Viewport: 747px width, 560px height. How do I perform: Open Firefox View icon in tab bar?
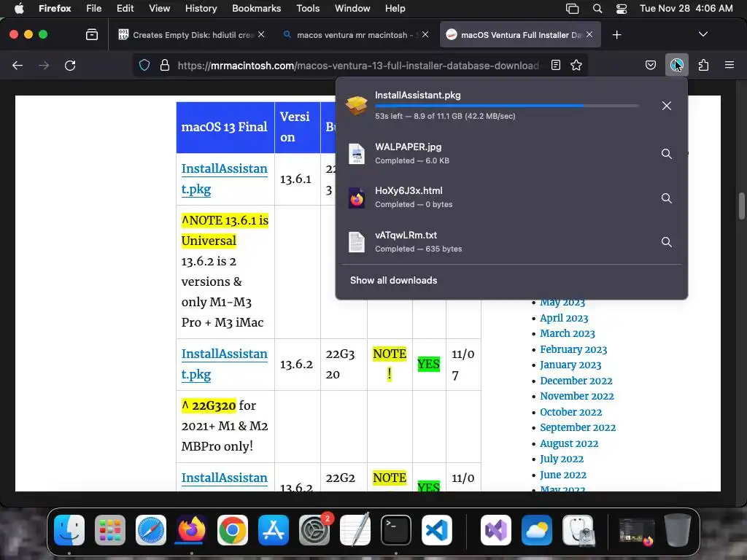pos(91,35)
